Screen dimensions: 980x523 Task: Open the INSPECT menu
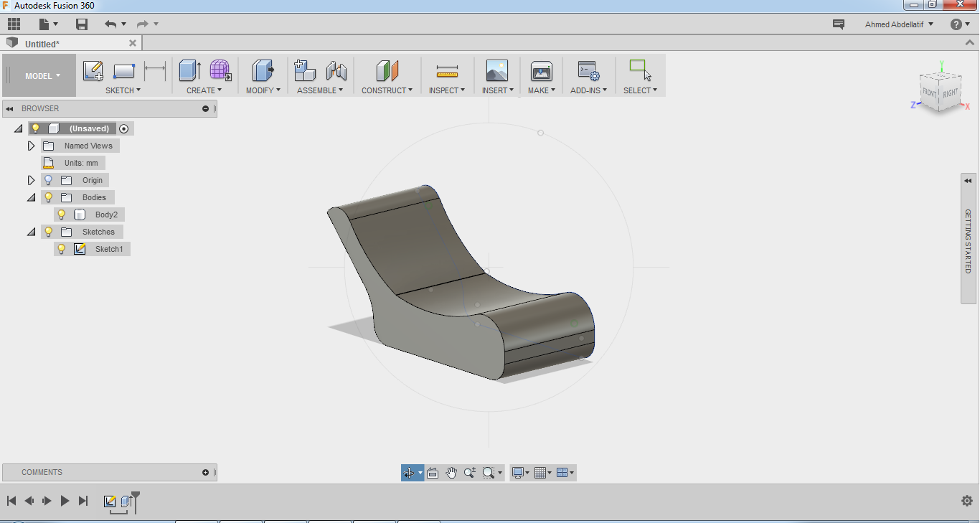447,90
